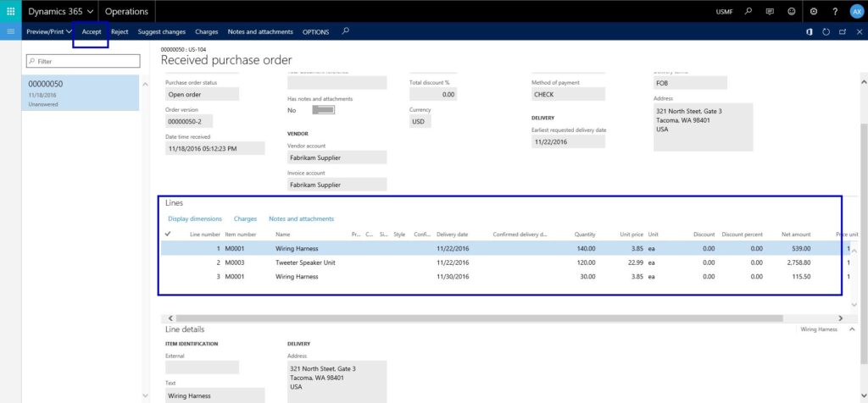Click net amount cell 2,758.80
This screenshot has height=403, width=868.
click(798, 262)
